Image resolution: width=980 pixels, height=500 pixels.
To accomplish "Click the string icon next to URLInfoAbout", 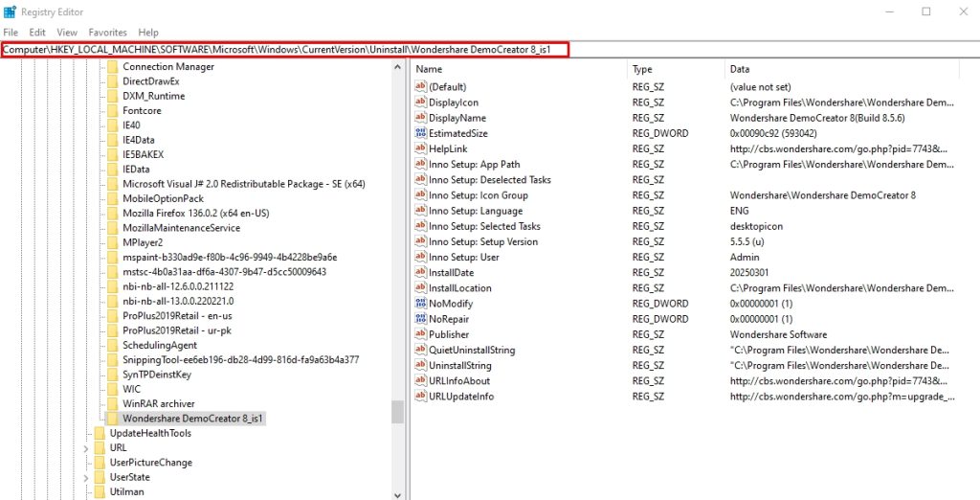I will (x=421, y=380).
